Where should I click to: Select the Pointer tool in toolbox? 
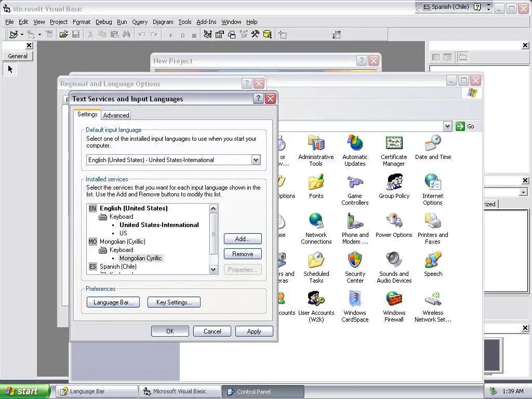tap(10, 69)
